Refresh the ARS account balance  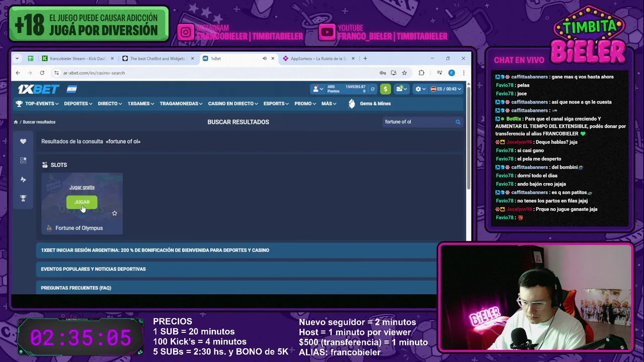372,89
